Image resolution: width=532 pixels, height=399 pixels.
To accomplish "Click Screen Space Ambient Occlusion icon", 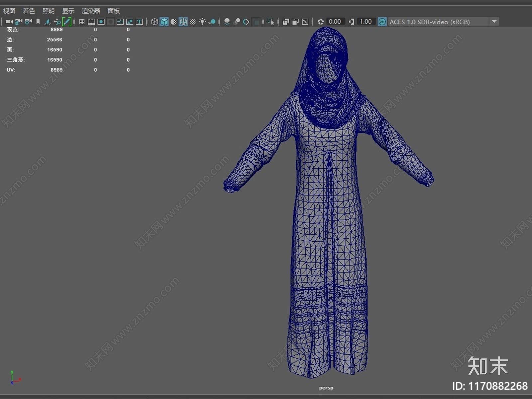I will point(227,22).
